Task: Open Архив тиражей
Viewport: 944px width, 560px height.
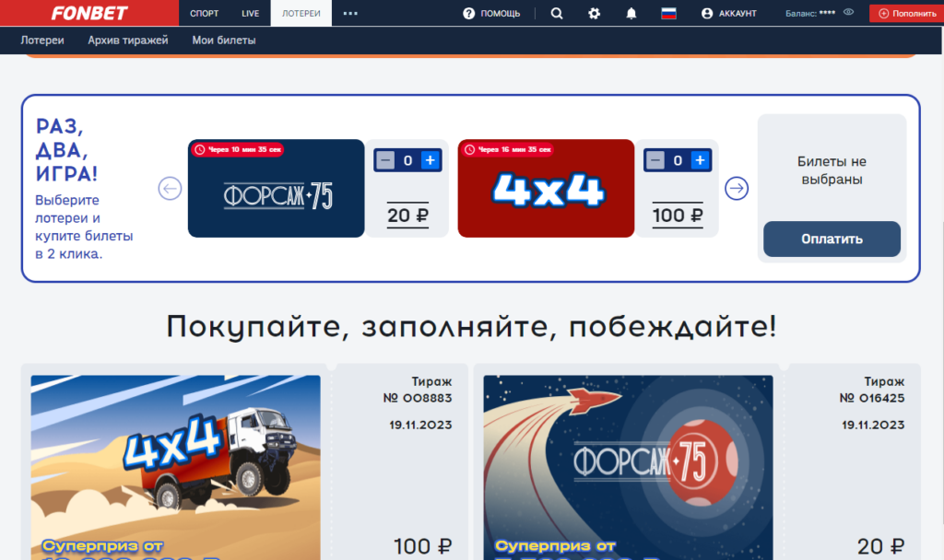Action: [127, 41]
